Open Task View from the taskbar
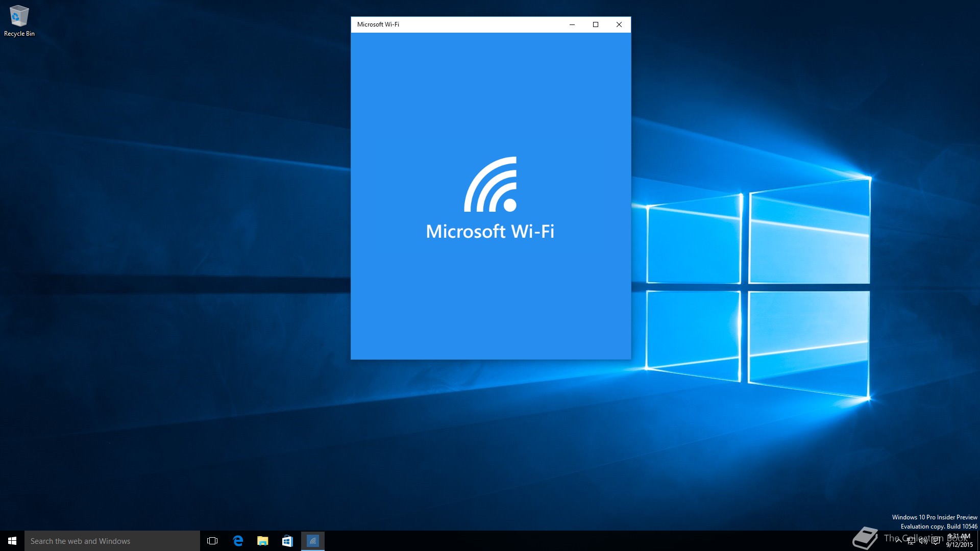The height and width of the screenshot is (551, 980). (x=212, y=541)
